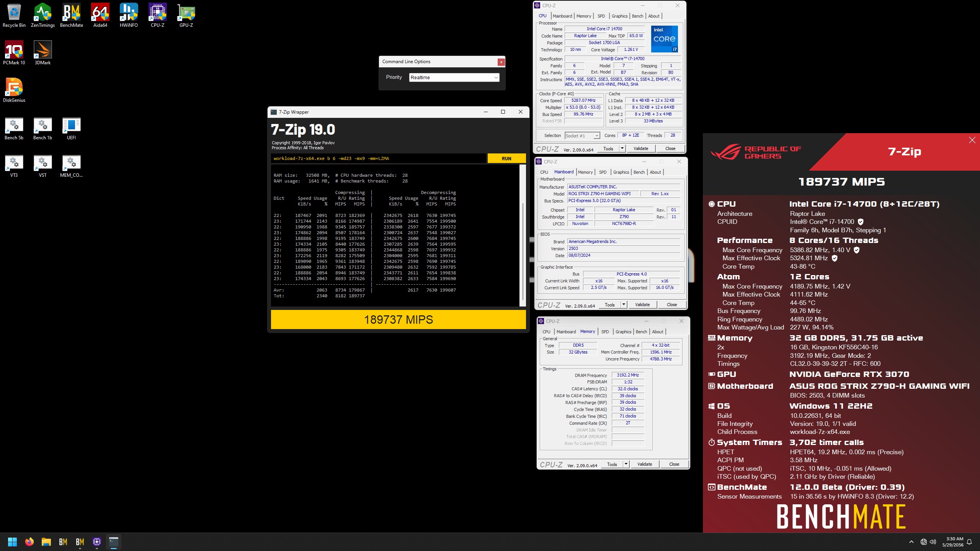Close the BenchMate 7-Zip result panel
The height and width of the screenshot is (551, 980).
coord(972,140)
